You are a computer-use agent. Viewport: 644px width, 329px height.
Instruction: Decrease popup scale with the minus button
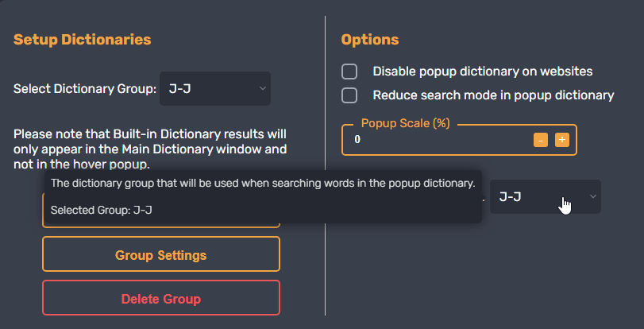coord(541,140)
